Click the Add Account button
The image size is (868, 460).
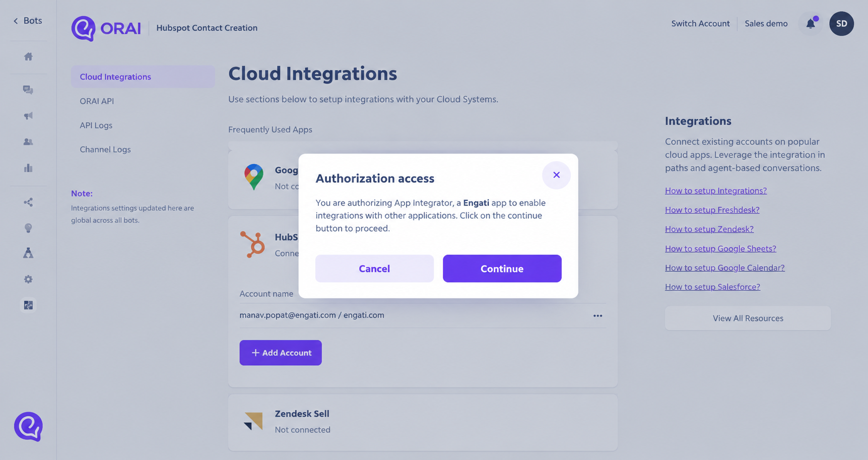point(281,353)
